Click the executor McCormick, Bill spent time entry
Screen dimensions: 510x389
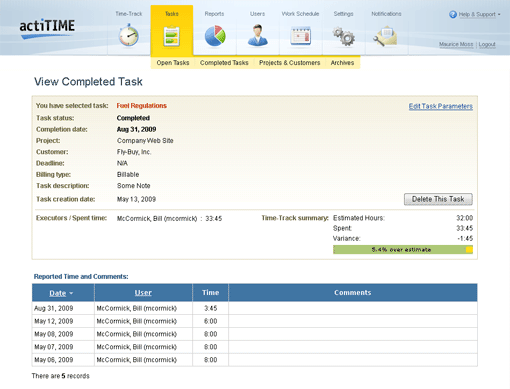pyautogui.click(x=169, y=219)
